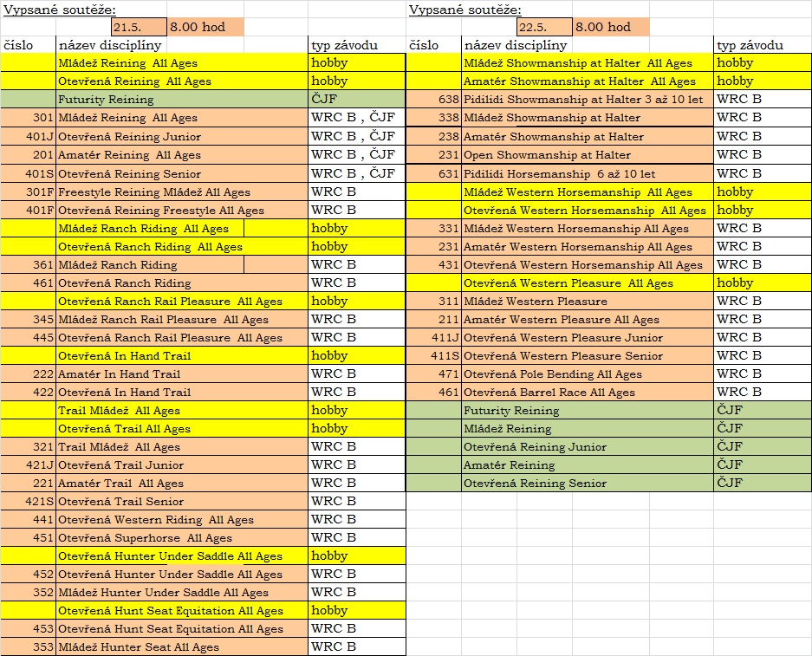Click number cell 431
The width and height of the screenshot is (812, 656).
pos(434,264)
